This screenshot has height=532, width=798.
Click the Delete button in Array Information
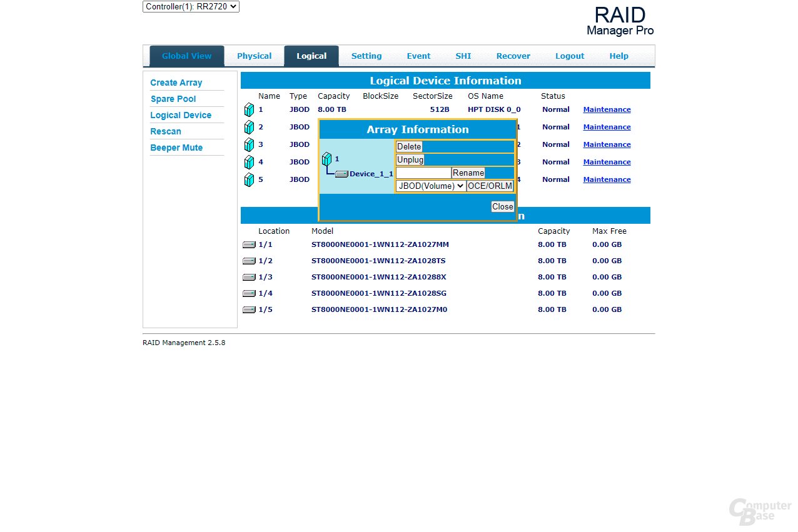[409, 146]
